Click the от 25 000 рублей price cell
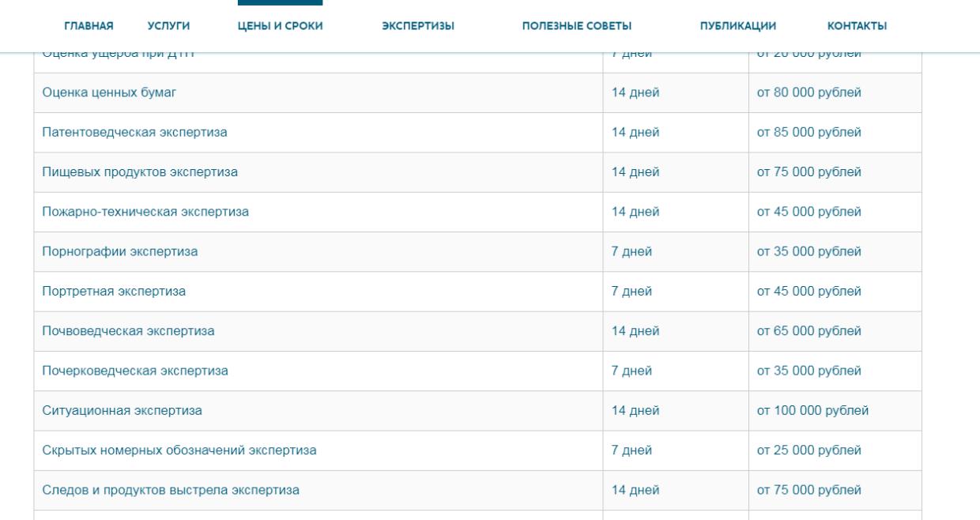980x520 pixels. tap(809, 450)
